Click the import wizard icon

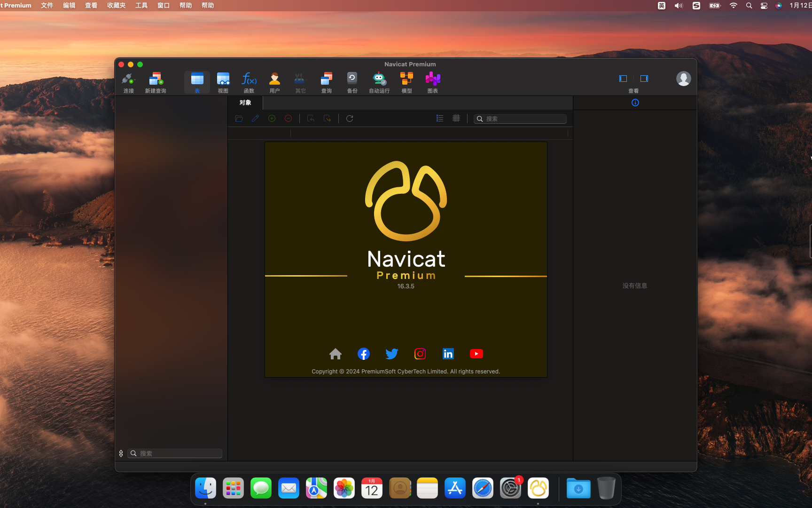[311, 119]
